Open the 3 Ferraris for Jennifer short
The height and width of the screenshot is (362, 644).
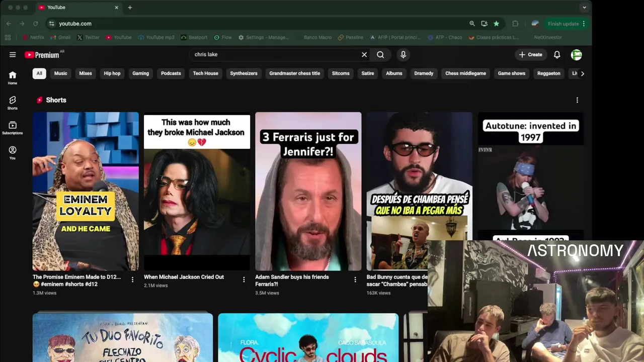tap(308, 191)
